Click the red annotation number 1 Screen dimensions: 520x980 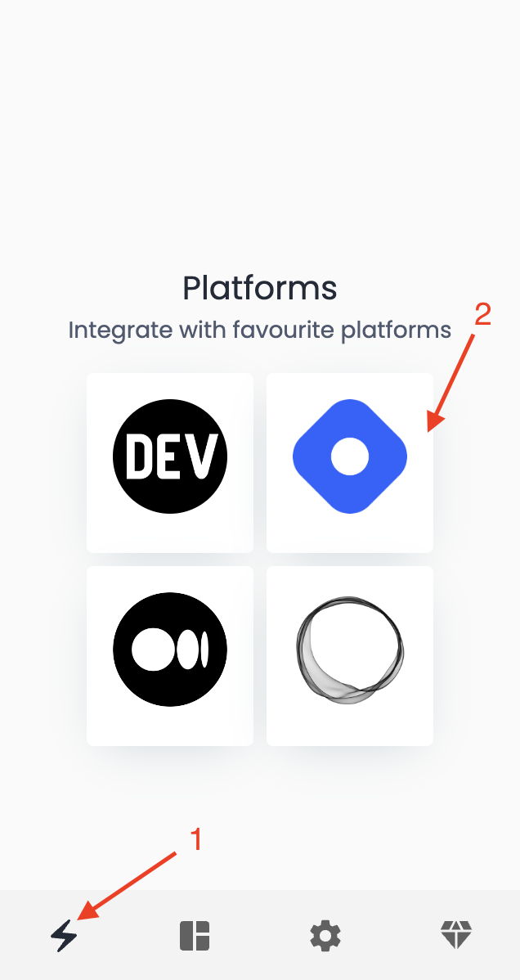pyautogui.click(x=196, y=839)
